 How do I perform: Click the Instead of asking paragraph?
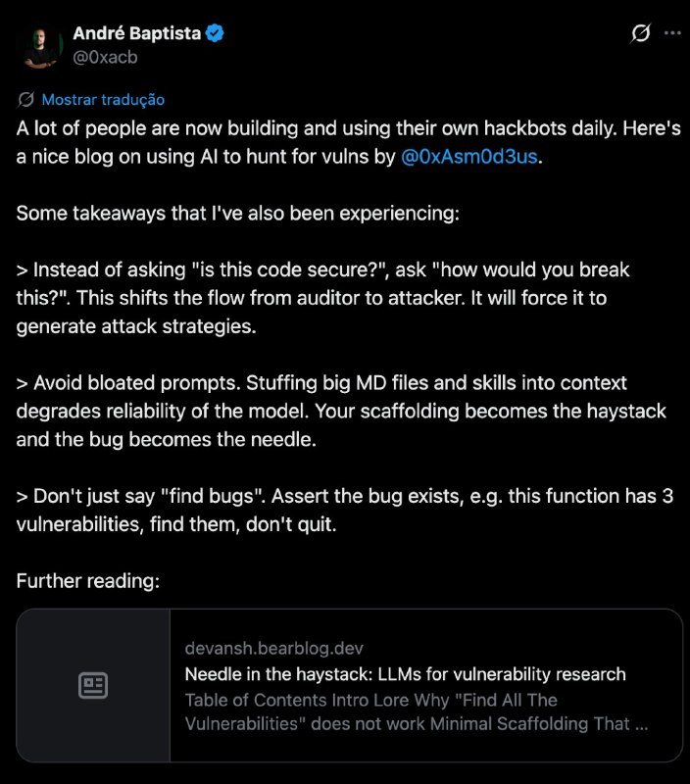pos(322,298)
